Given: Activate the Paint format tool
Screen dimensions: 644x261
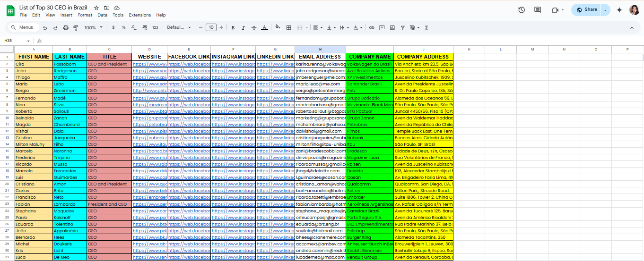Looking at the screenshot, I should pyautogui.click(x=76, y=28).
